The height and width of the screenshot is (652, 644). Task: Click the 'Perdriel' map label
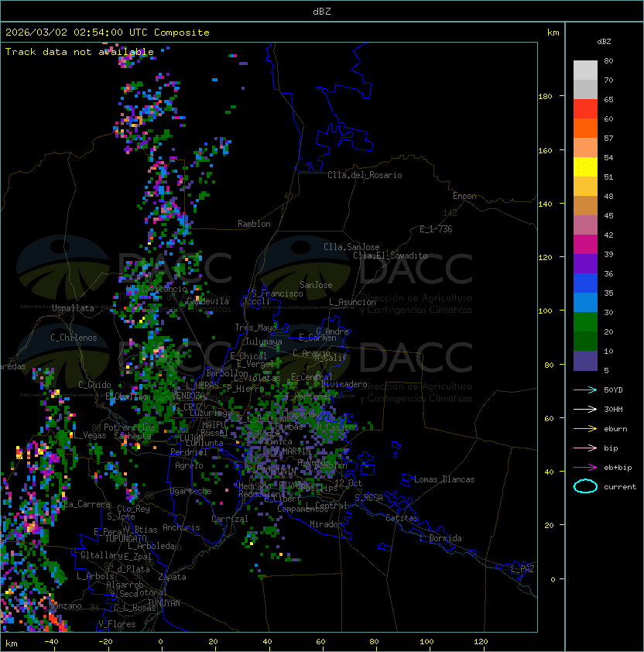(189, 452)
